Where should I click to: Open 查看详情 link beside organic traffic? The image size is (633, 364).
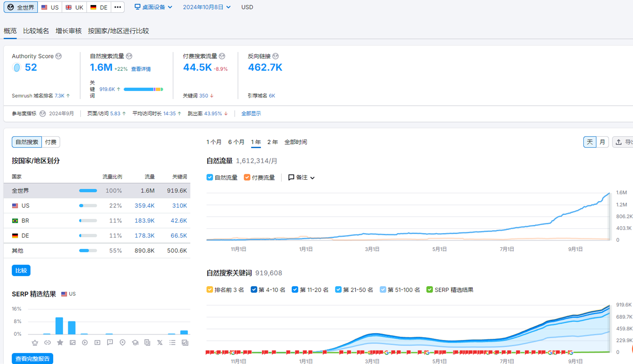tap(141, 69)
